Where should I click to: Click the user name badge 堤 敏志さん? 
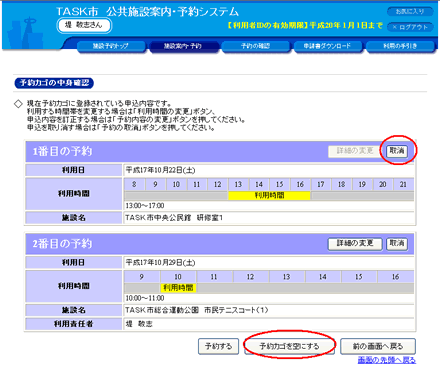point(84,25)
